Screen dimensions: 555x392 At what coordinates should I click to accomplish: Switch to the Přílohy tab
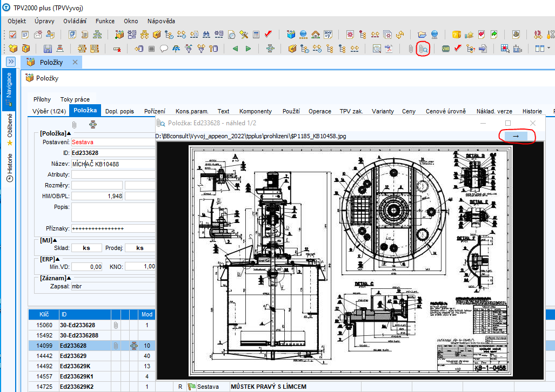click(42, 99)
